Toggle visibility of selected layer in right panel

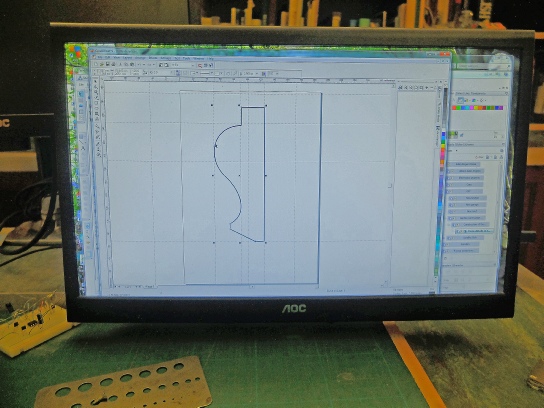(458, 231)
